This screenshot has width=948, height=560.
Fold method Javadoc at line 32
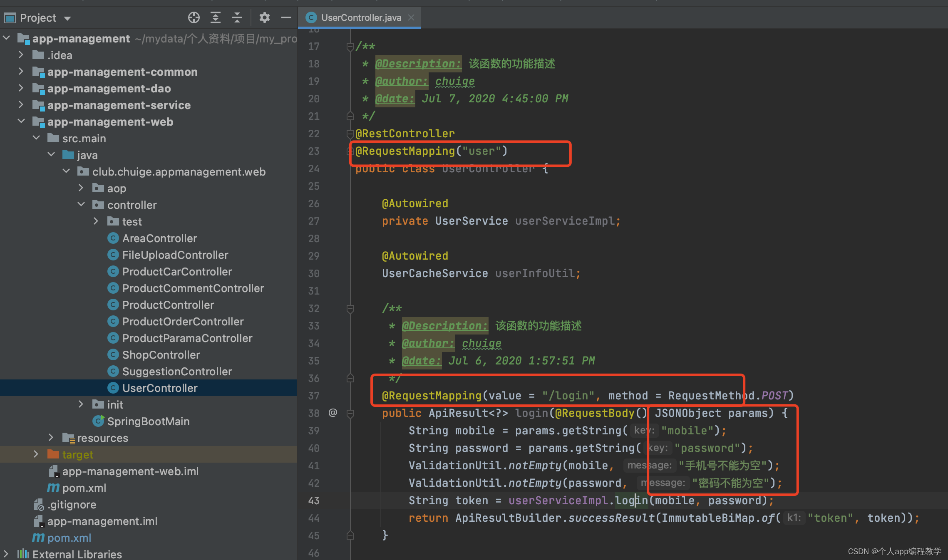pos(350,308)
